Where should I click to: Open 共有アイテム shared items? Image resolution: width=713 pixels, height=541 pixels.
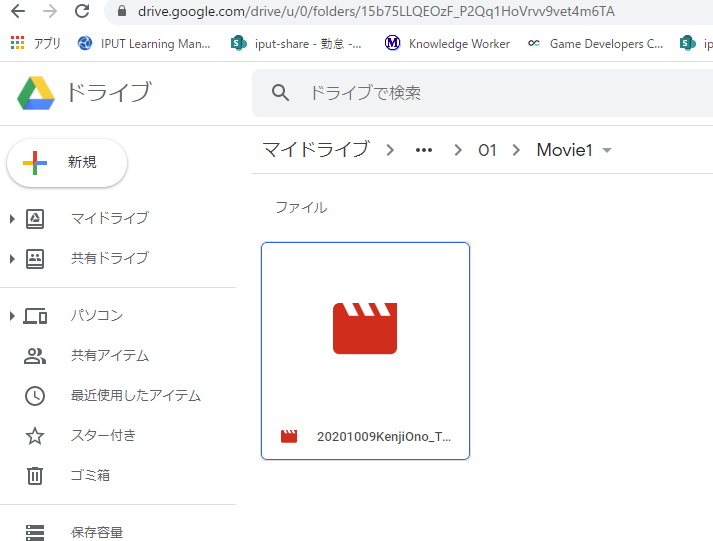110,356
